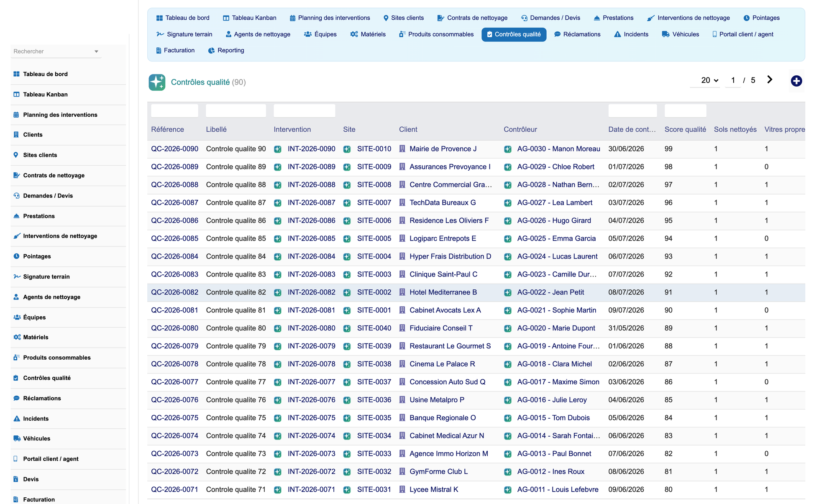Click Signature terrain sidebar signature icon
The width and height of the screenshot is (814, 504).
(x=17, y=276)
